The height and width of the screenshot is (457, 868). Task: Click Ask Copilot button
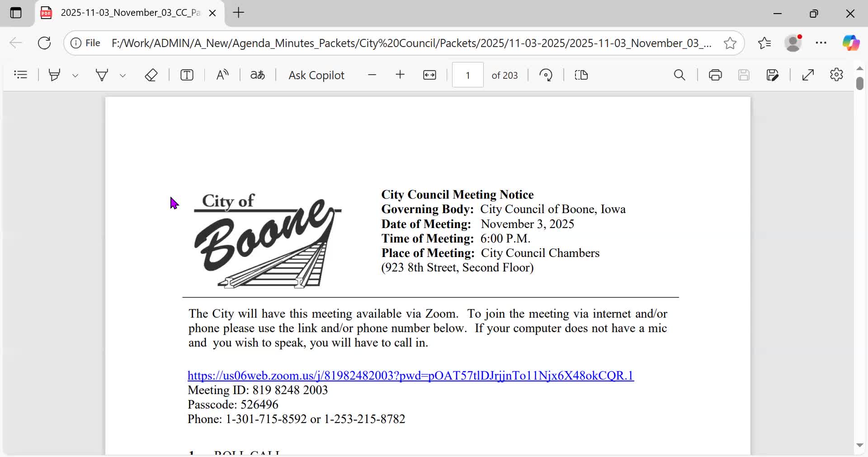[316, 75]
